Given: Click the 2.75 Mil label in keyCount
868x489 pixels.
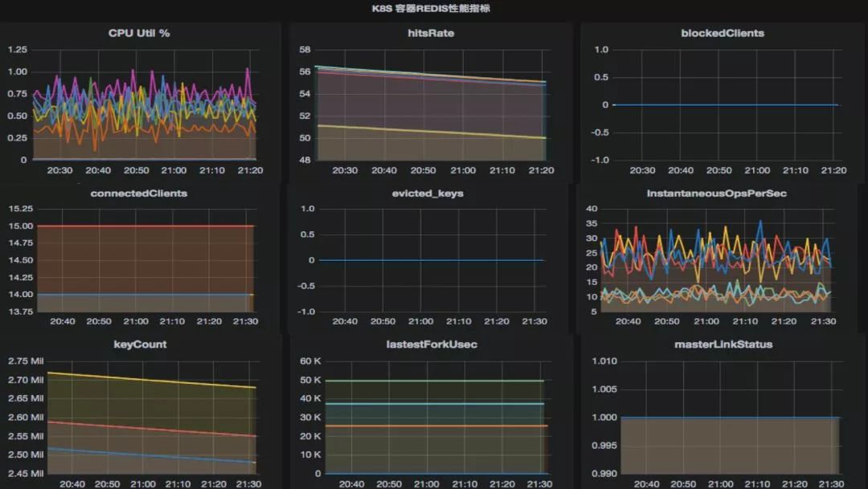Looking at the screenshot, I should 26,361.
